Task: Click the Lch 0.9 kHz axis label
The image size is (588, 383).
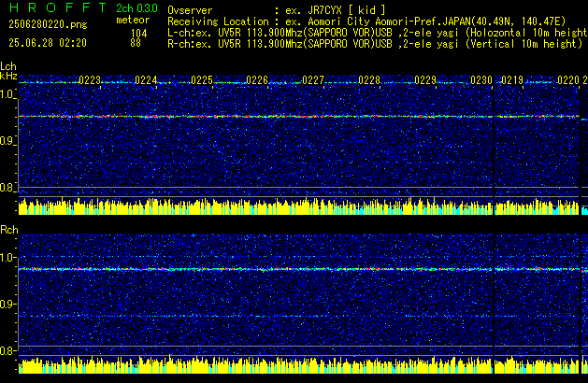Action: click(x=7, y=141)
